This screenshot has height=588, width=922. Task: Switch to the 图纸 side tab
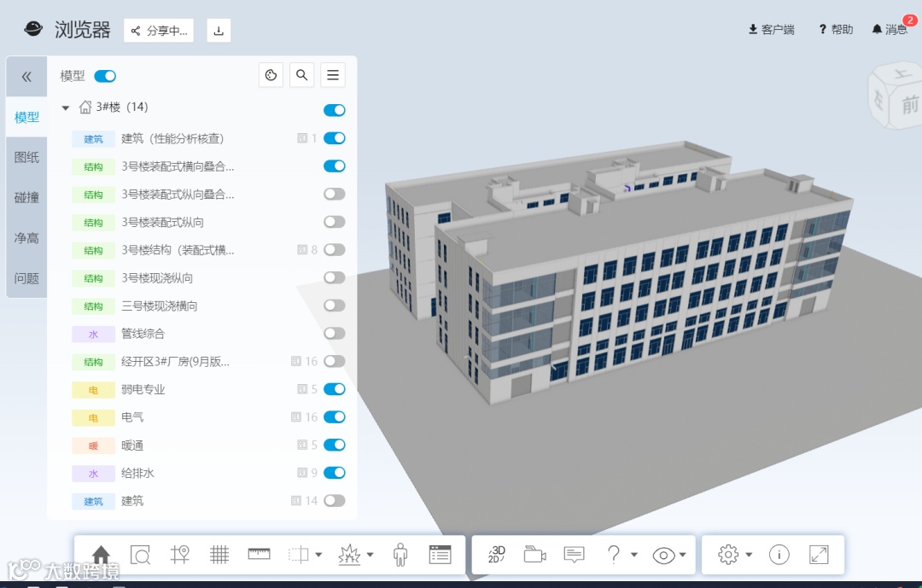(x=26, y=157)
